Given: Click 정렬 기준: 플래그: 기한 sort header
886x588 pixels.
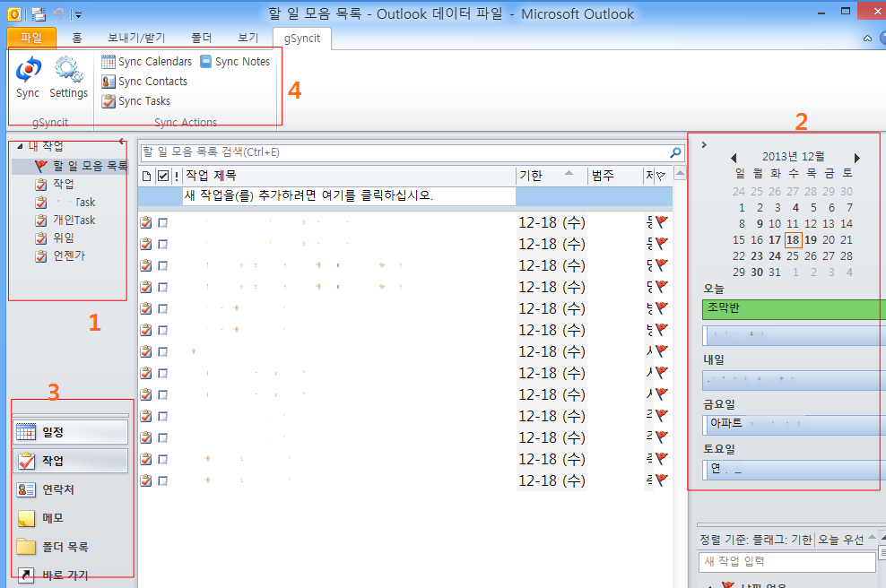Looking at the screenshot, I should coord(755,540).
